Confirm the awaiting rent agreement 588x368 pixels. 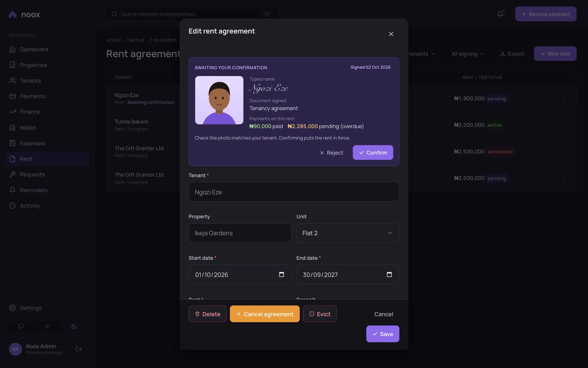373,153
